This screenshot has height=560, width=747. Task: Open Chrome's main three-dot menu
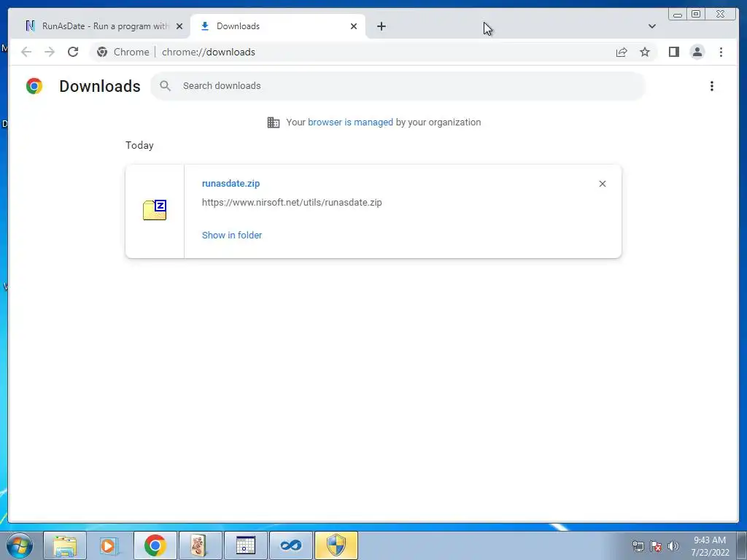pos(721,52)
